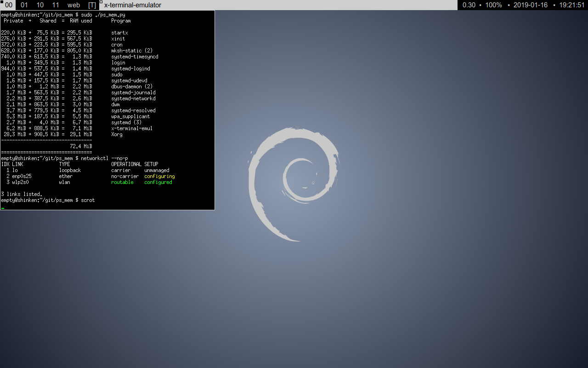
Task: Click the green configured status
Action: [x=158, y=182]
